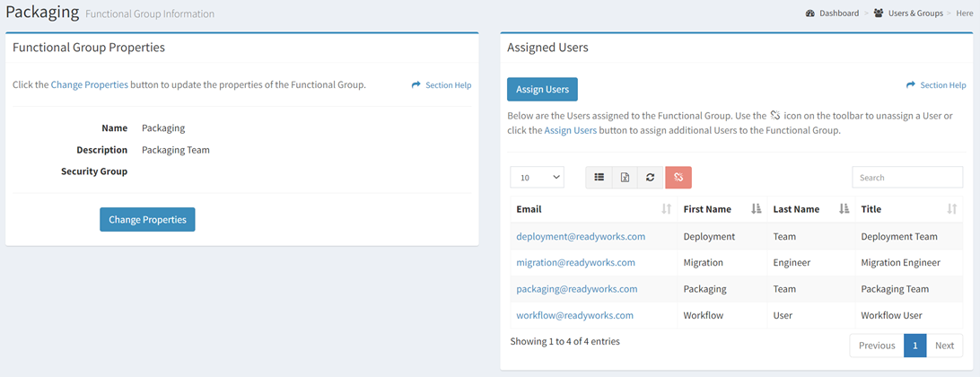Click the Dashboard gauge icon in breadcrumb
Screen dimensions: 980x377
pos(810,13)
